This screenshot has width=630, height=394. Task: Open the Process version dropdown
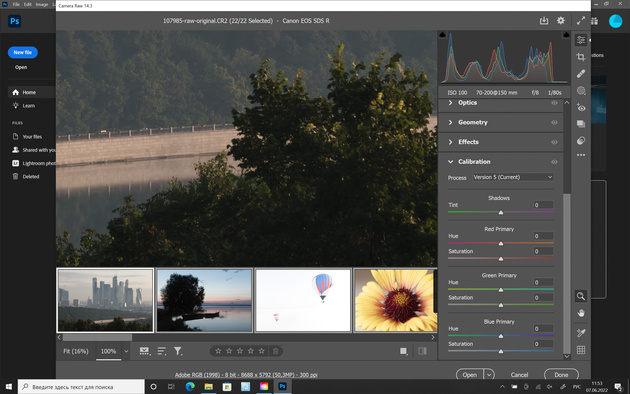(x=513, y=177)
